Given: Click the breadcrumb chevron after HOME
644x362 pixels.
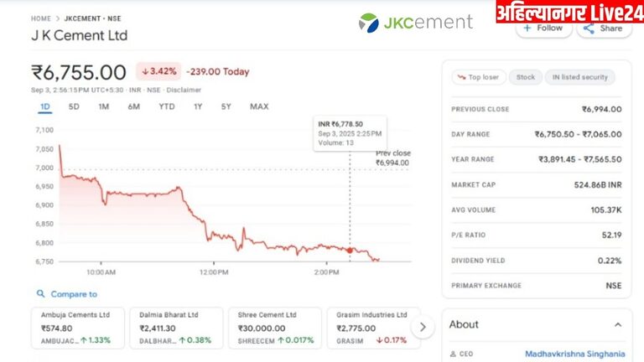Looking at the screenshot, I should click(x=58, y=18).
